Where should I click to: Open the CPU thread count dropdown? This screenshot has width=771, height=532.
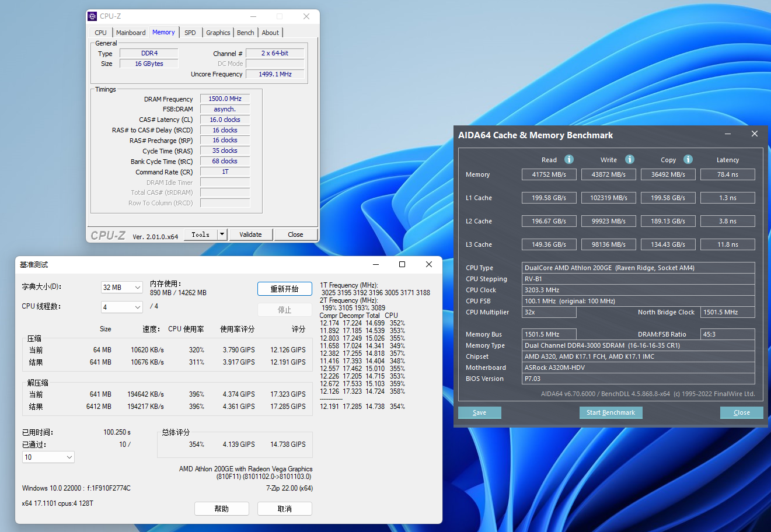[x=122, y=307]
